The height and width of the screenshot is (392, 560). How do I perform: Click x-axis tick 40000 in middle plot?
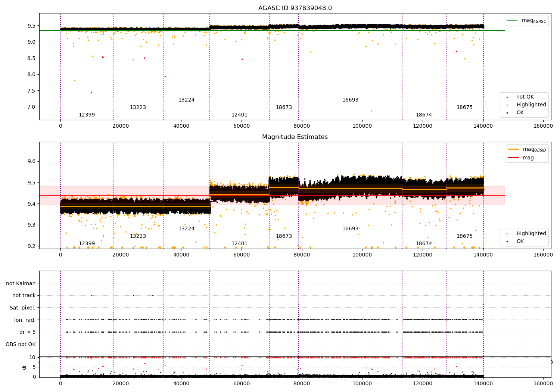181,255
